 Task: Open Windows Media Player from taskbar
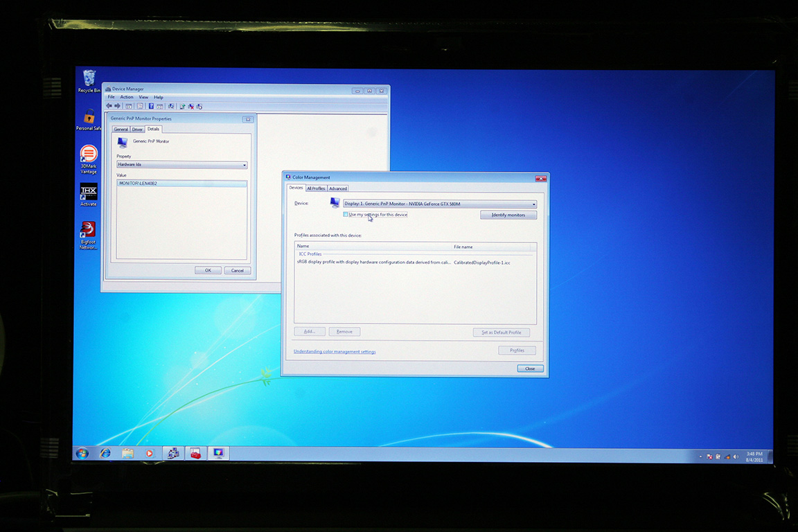149,452
